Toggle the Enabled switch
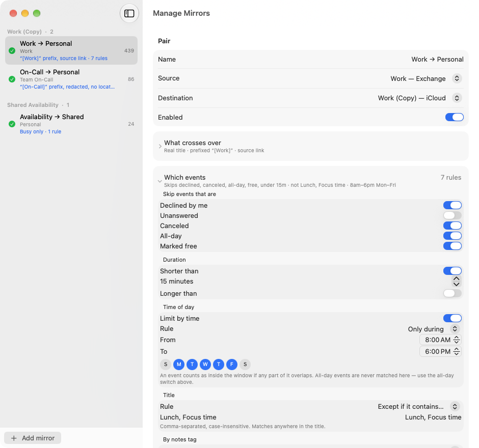The width and height of the screenshot is (479, 448). click(454, 117)
